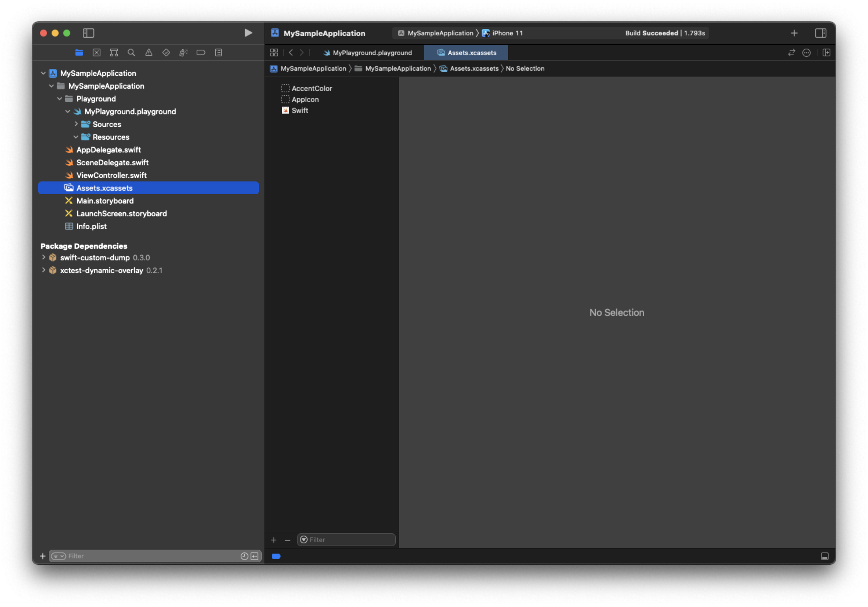Collapse the Playground folder

coord(59,99)
